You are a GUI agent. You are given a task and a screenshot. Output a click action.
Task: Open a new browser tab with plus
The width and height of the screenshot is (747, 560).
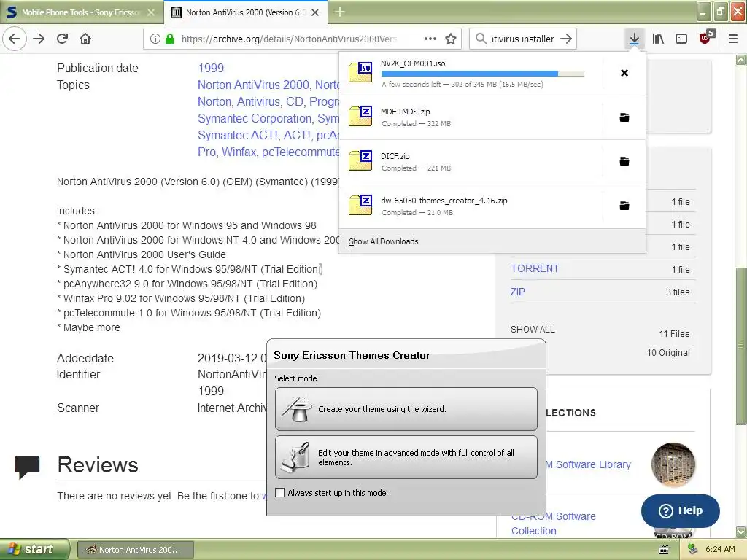[340, 12]
